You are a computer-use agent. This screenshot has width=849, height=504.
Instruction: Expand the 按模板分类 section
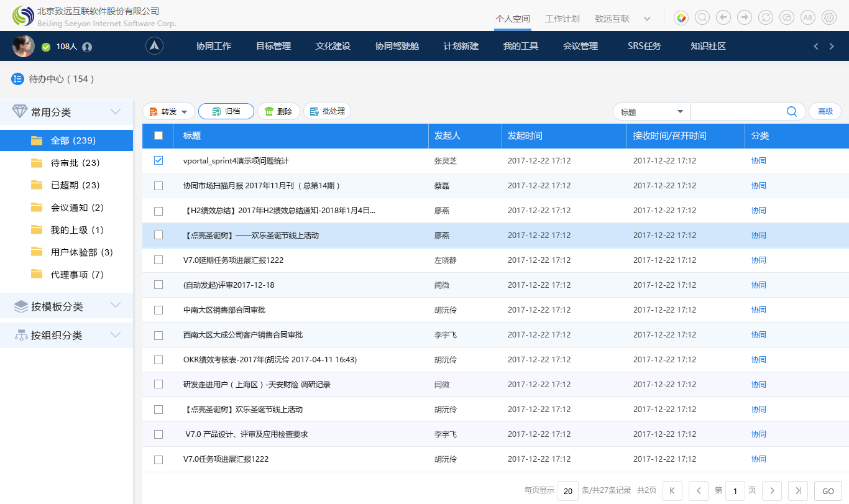(x=116, y=305)
